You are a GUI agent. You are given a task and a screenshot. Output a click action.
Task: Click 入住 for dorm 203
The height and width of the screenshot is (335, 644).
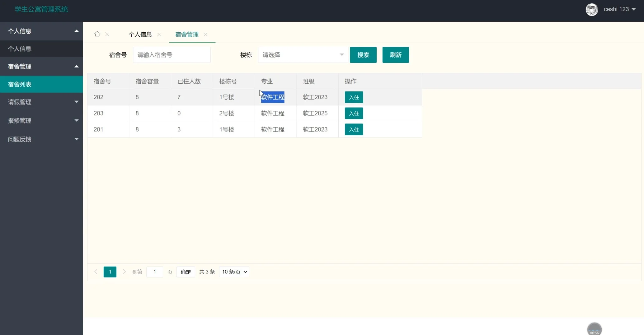[x=354, y=113]
